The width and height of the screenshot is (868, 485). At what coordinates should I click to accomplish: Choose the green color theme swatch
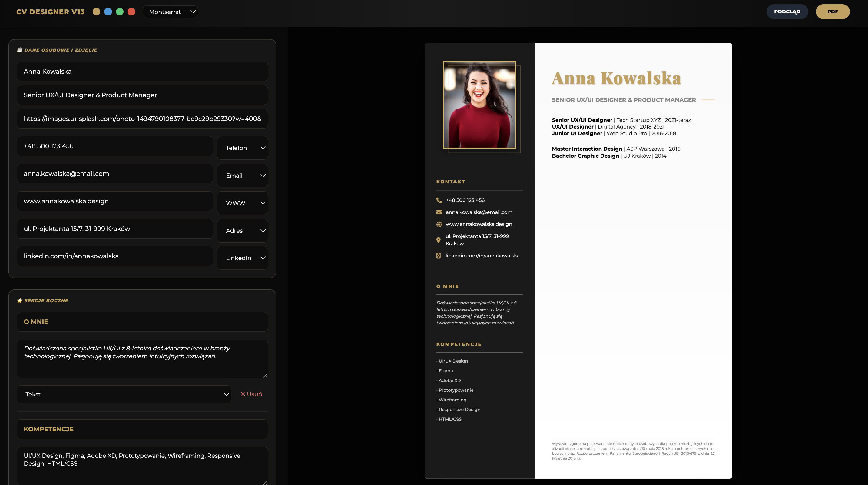[120, 12]
